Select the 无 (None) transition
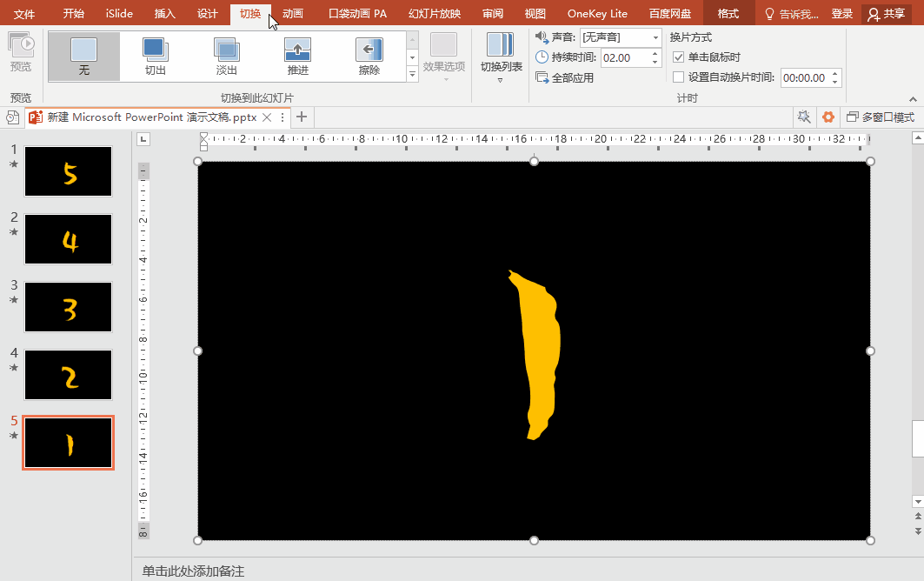924x581 pixels. (x=84, y=57)
